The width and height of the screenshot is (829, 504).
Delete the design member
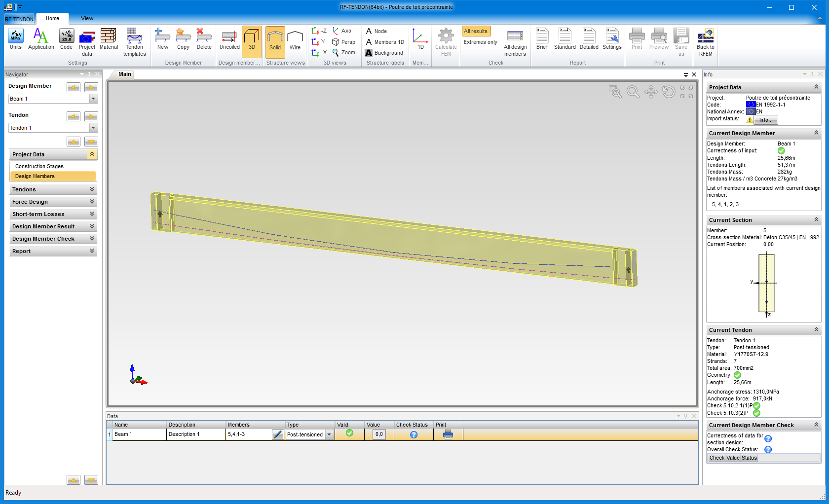tap(204, 39)
